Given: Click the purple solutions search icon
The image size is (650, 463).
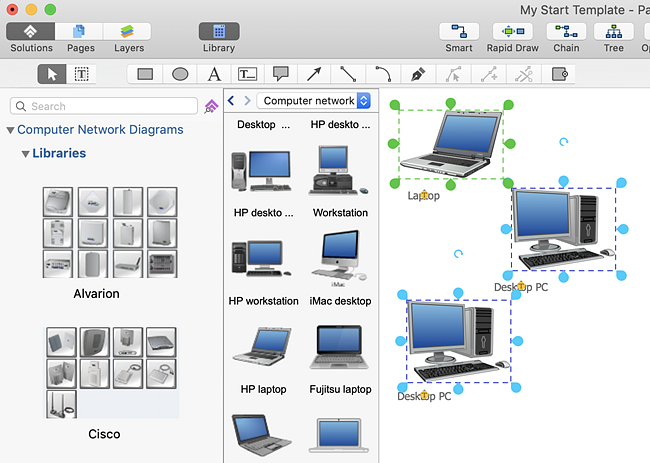Looking at the screenshot, I should point(211,107).
